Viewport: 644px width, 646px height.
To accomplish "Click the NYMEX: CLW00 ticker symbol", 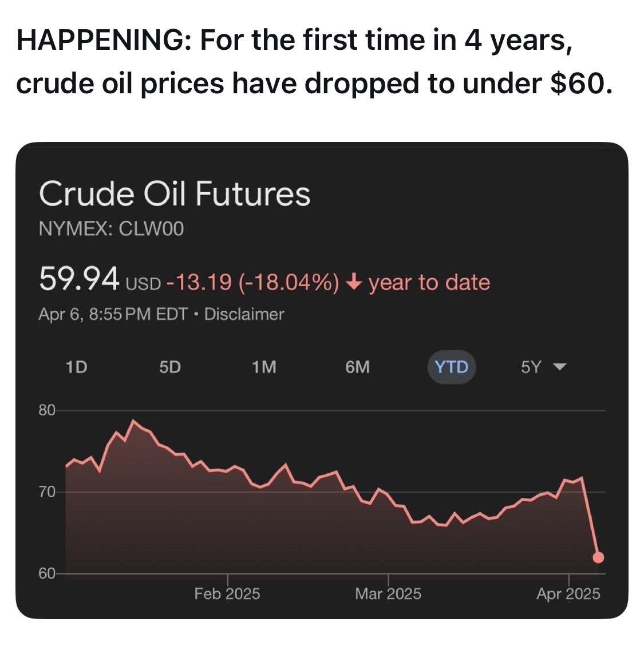I will pos(111,229).
